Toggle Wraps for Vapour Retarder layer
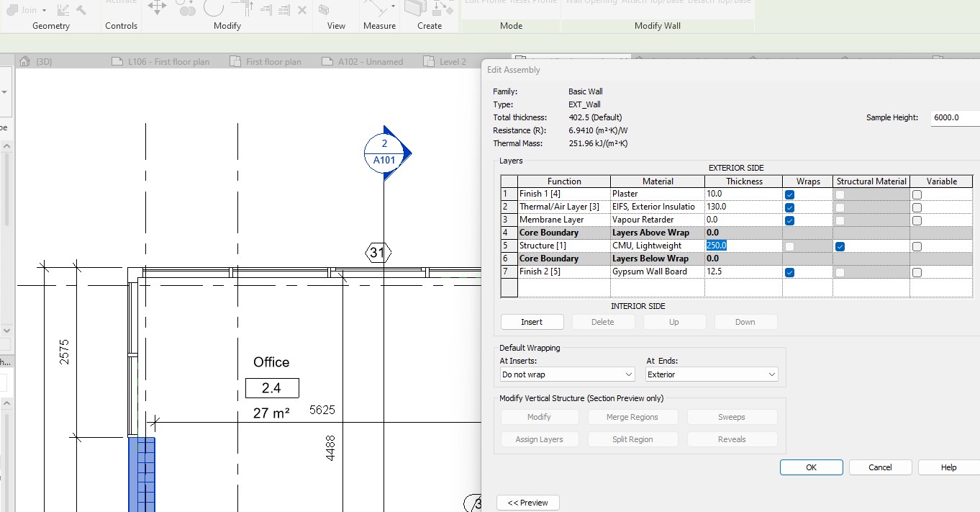 pyautogui.click(x=790, y=220)
